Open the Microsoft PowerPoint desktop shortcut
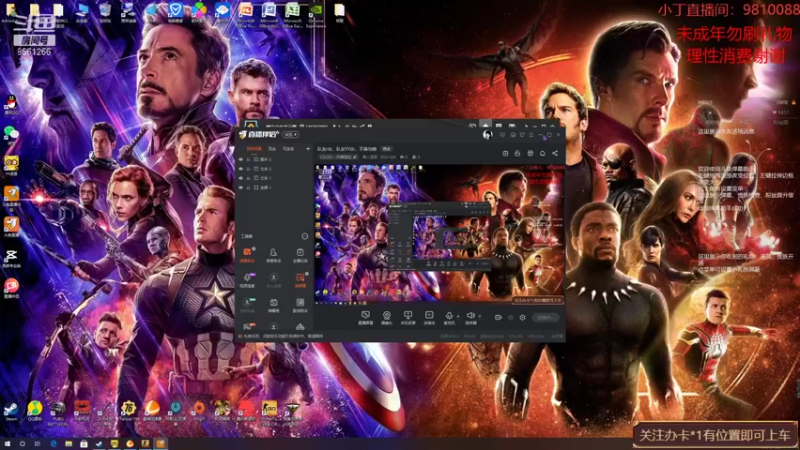This screenshot has width=800, height=450. [x=245, y=14]
